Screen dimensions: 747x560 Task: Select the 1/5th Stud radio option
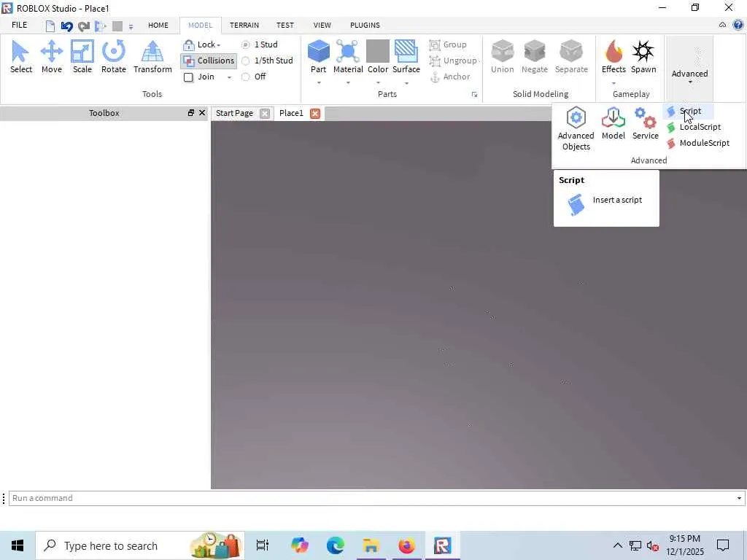pyautogui.click(x=246, y=61)
